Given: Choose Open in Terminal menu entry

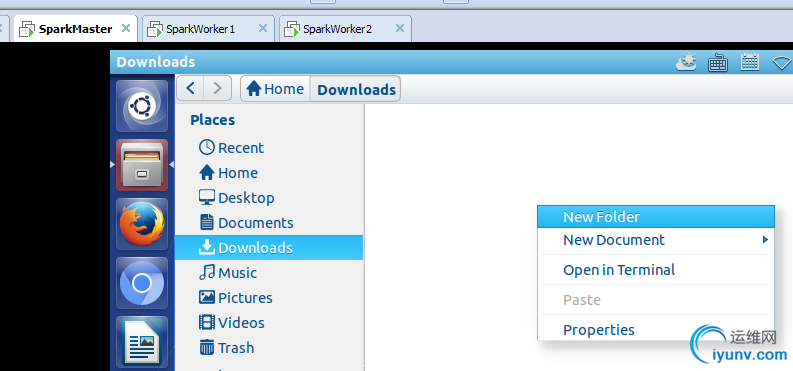Looking at the screenshot, I should [x=655, y=270].
